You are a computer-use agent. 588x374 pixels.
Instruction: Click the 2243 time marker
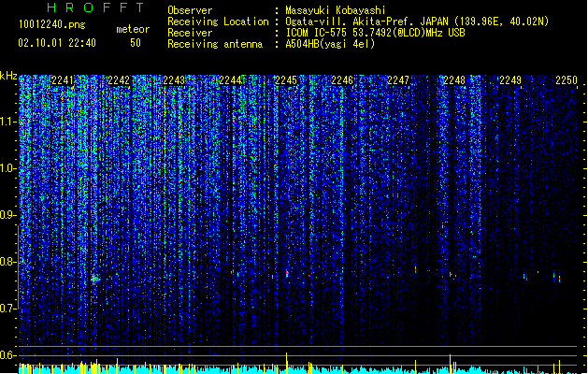175,80
